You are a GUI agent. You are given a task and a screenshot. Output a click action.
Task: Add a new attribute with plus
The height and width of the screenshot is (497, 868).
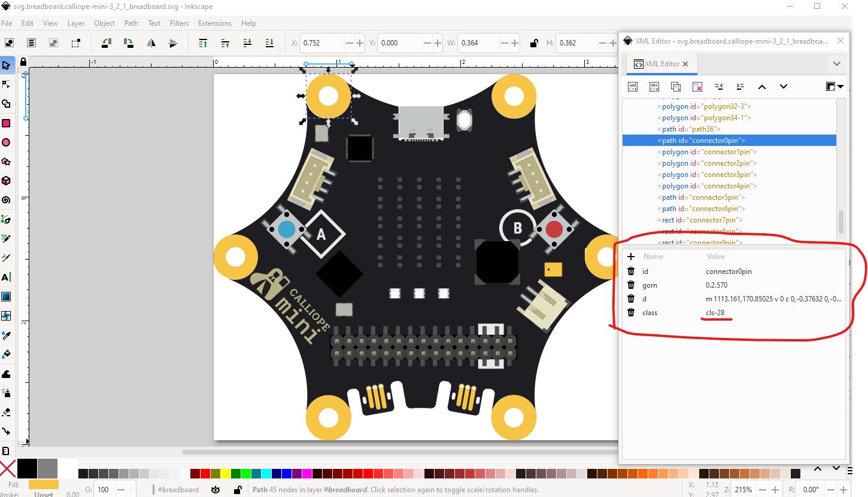coord(630,257)
